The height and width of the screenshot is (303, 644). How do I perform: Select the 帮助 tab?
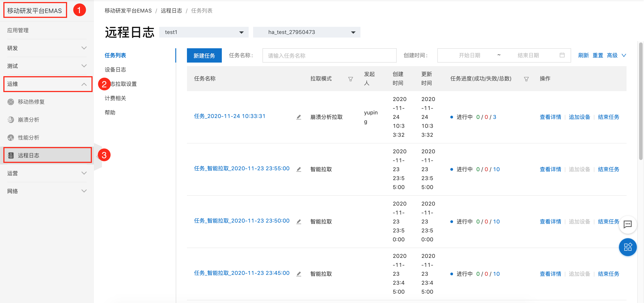click(110, 112)
